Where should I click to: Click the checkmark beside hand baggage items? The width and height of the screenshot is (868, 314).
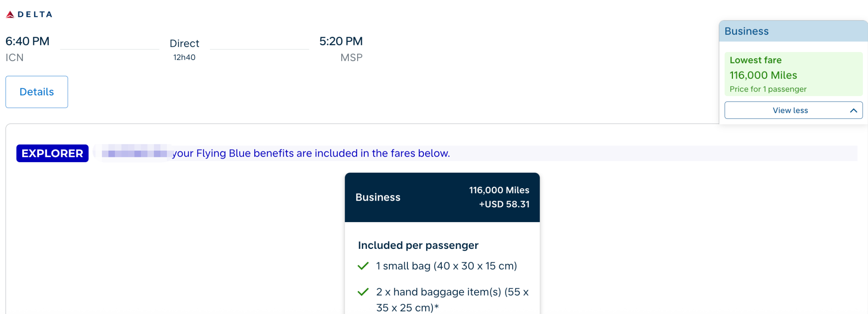pos(363,292)
